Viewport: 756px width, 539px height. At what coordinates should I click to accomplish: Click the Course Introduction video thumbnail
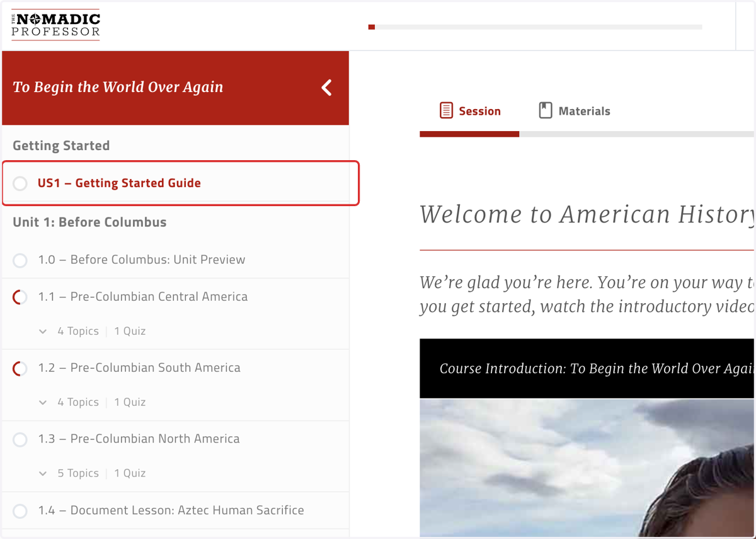click(587, 468)
